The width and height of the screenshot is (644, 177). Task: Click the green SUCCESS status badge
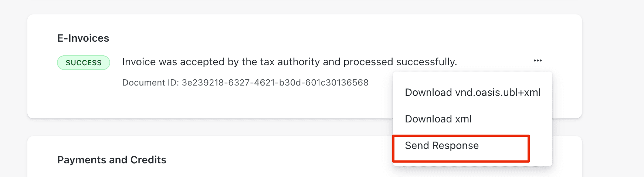(x=84, y=63)
